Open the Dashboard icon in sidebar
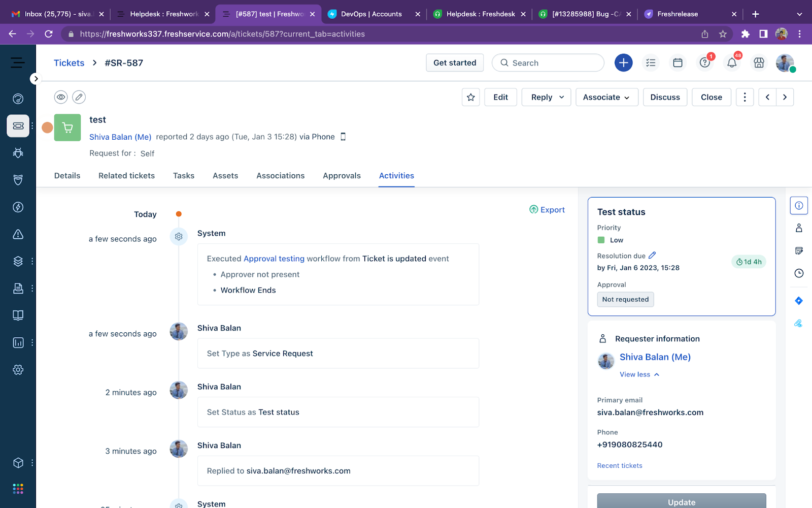The image size is (812, 508). (x=18, y=99)
